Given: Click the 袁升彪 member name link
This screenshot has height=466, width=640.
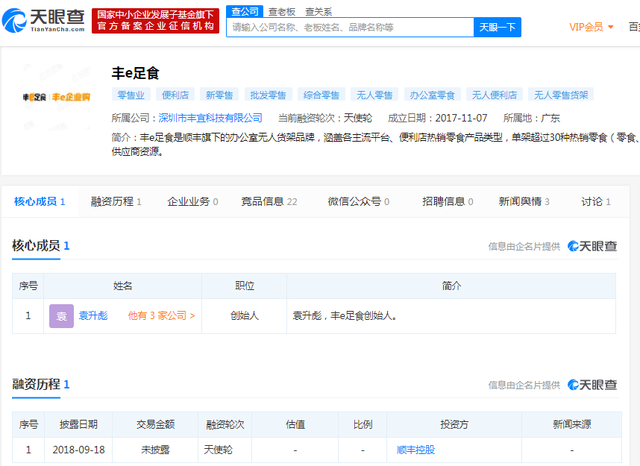Looking at the screenshot, I should pos(93,316).
